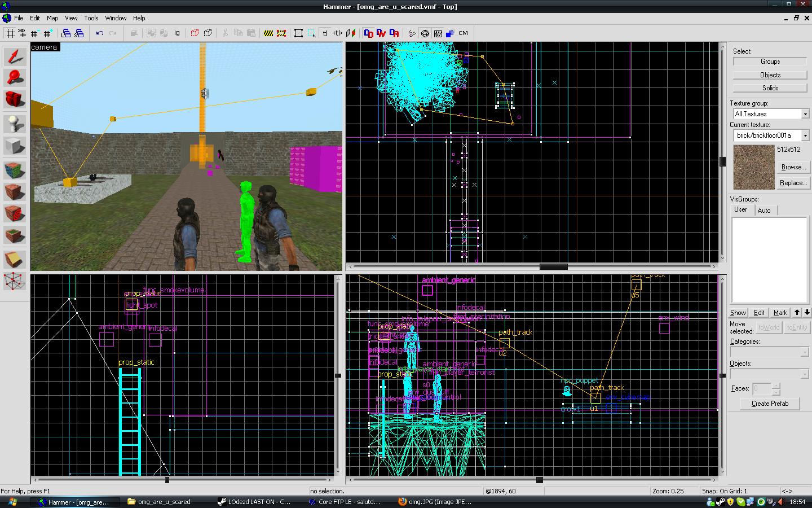Click the Hide unselected objects icon

click(208, 33)
